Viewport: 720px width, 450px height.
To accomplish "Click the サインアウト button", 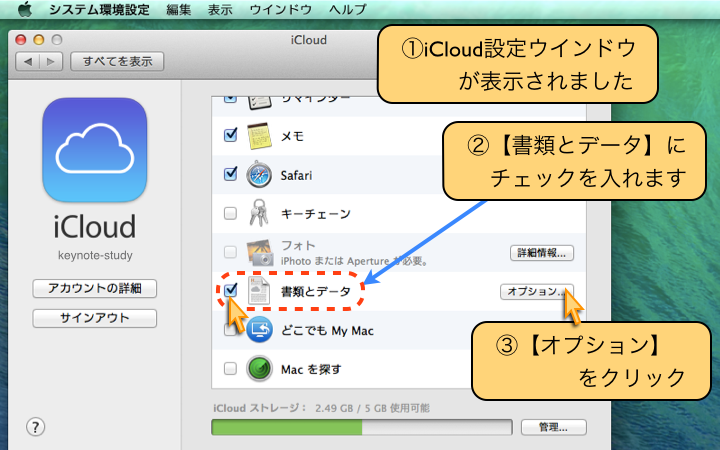I will point(95,318).
